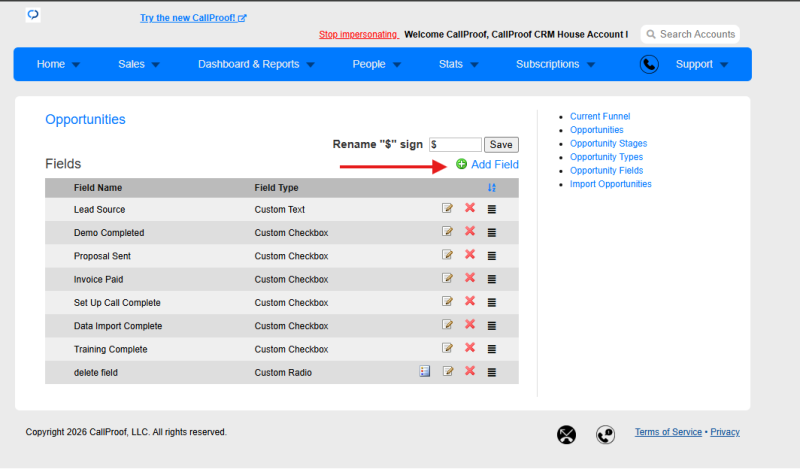Click the Search Accounts box
The image size is (800, 469).
(690, 34)
